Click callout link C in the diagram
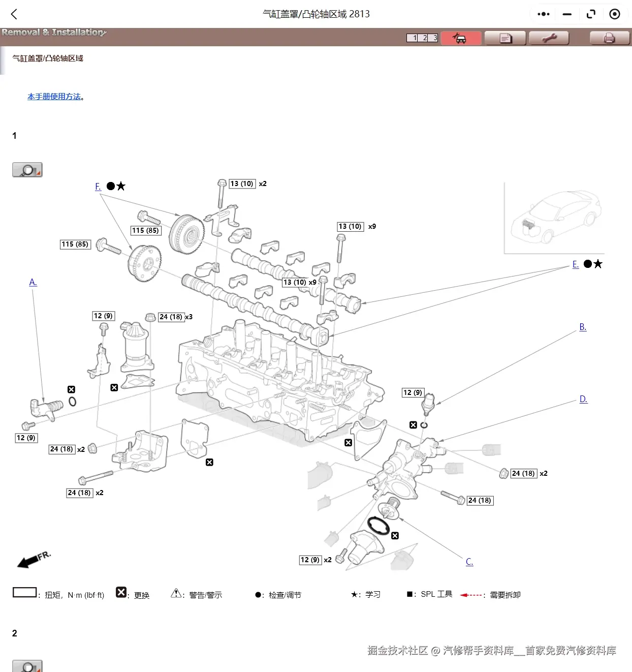 click(x=468, y=562)
